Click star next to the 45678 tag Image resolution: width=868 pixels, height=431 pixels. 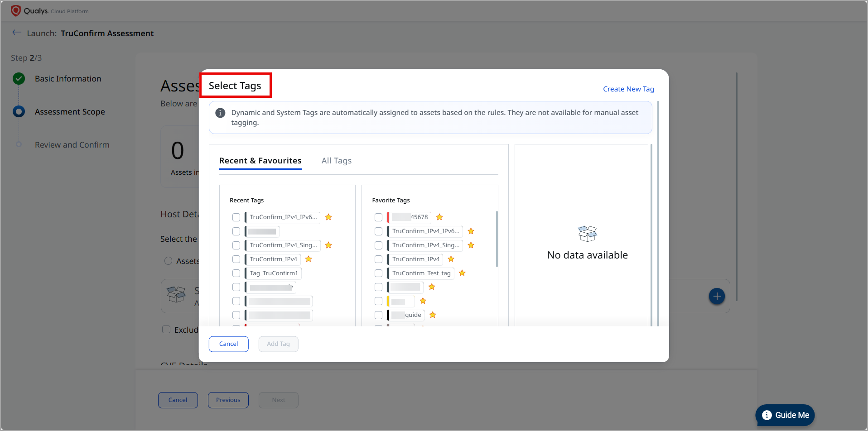(439, 217)
